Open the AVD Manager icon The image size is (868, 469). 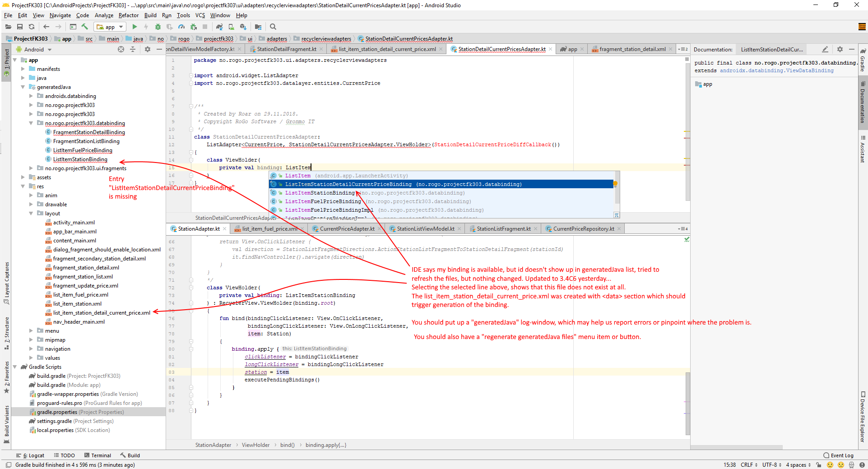(231, 27)
